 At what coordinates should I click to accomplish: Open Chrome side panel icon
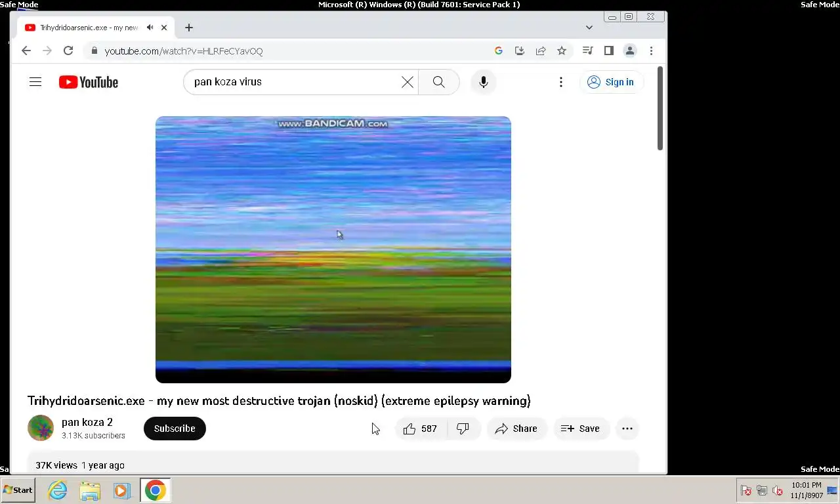point(609,51)
